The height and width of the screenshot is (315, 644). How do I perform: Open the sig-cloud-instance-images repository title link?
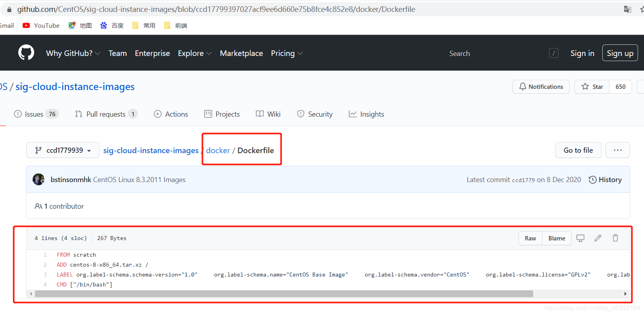tap(75, 86)
